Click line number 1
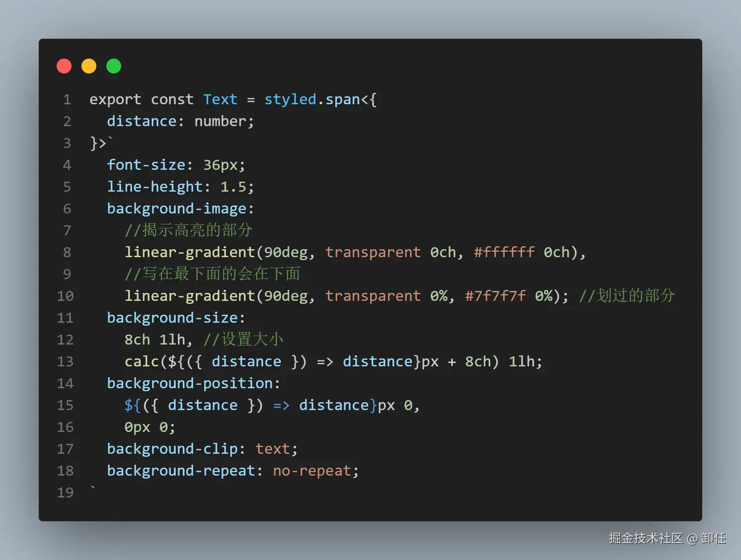741x560 pixels. tap(67, 99)
